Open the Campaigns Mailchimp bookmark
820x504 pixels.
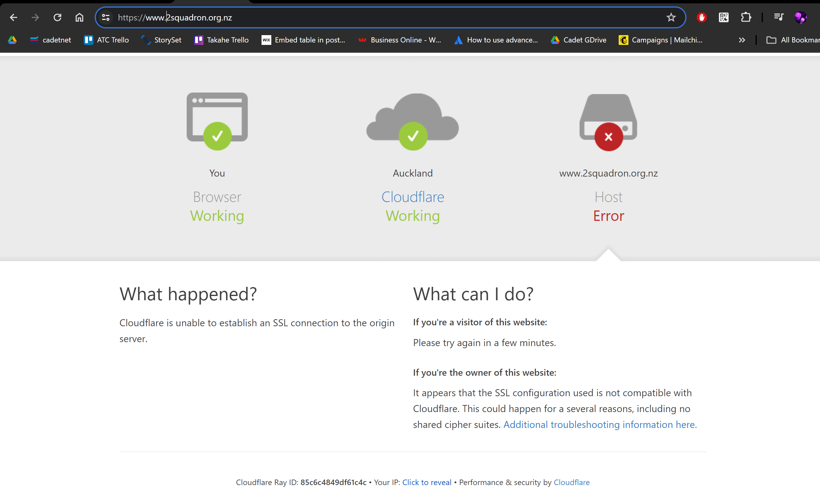[660, 40]
